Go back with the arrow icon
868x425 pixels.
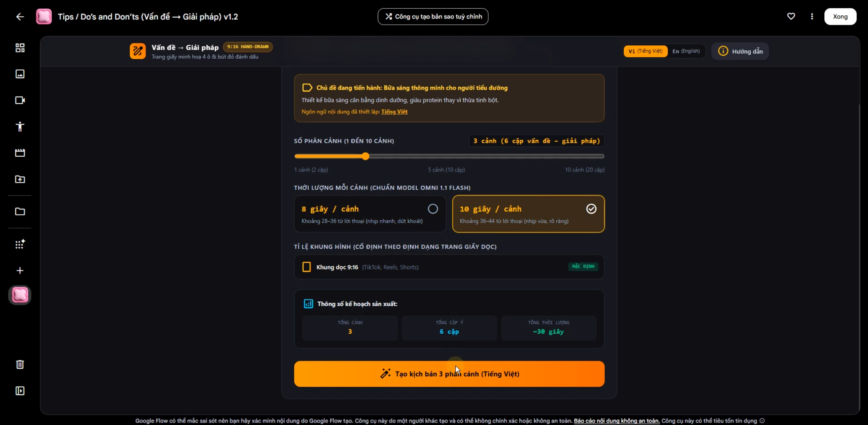pos(20,17)
